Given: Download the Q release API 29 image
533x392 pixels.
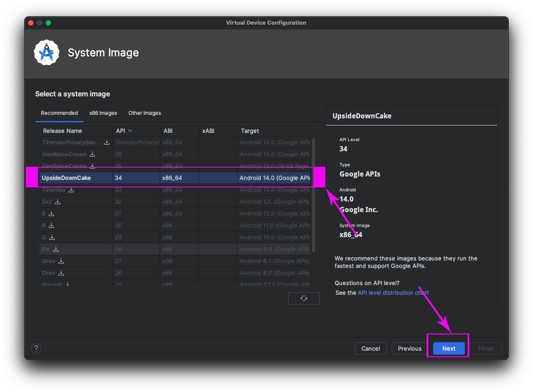Looking at the screenshot, I should (52, 238).
